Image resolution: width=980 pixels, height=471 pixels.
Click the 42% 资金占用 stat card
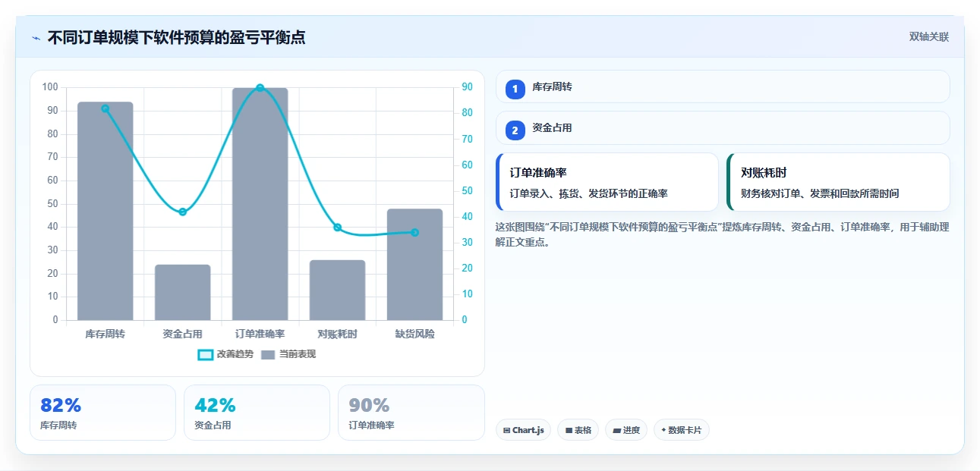pos(257,413)
